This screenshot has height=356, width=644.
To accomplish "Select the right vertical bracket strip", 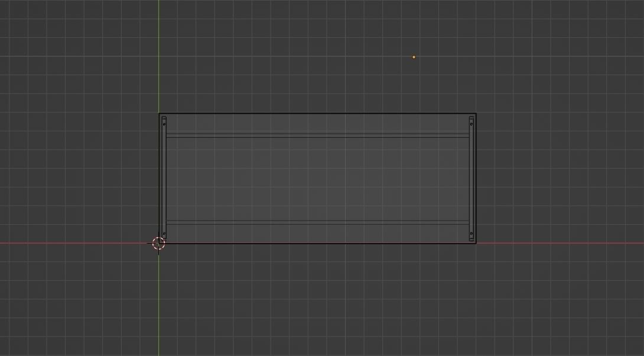I will pos(471,179).
